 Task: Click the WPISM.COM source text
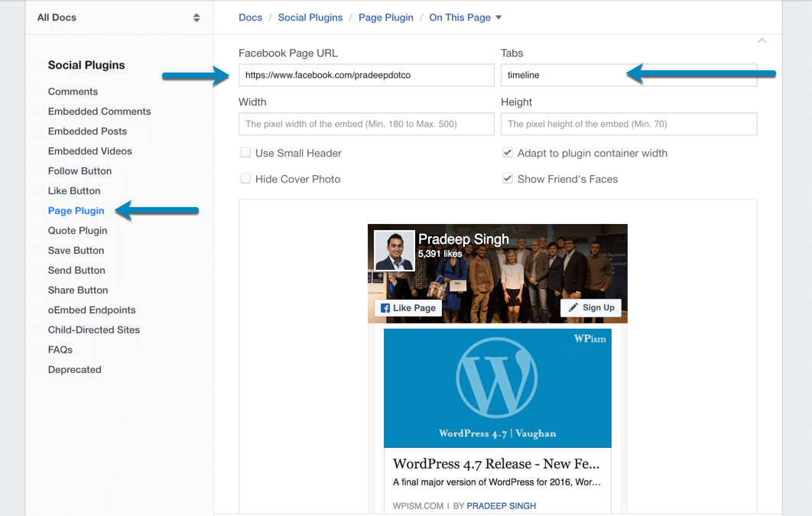pyautogui.click(x=418, y=505)
